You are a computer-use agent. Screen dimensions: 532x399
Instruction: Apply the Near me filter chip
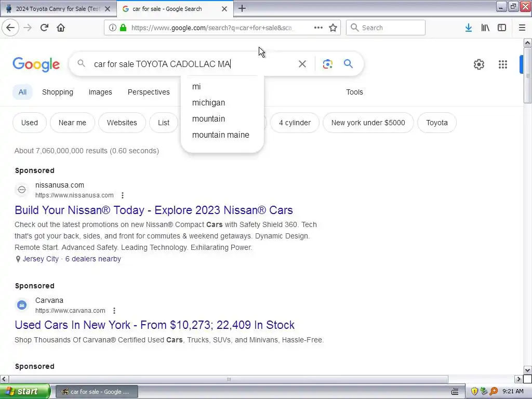point(72,123)
